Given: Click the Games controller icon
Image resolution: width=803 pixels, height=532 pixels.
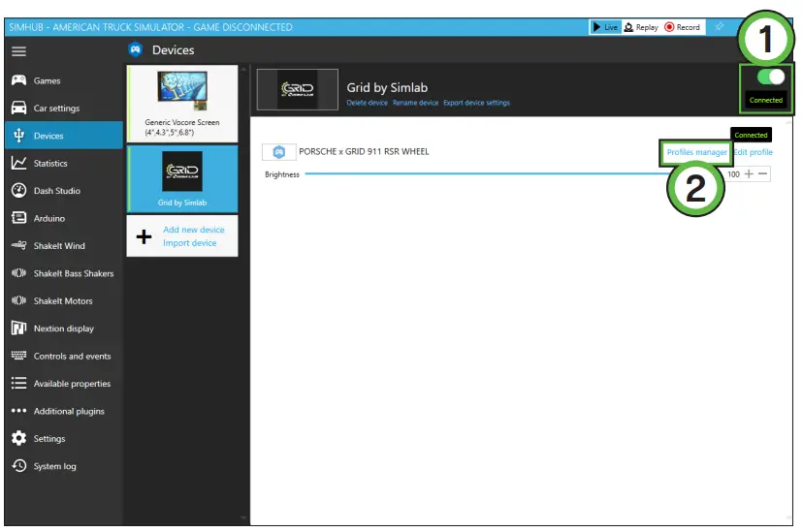Looking at the screenshot, I should click(x=19, y=80).
